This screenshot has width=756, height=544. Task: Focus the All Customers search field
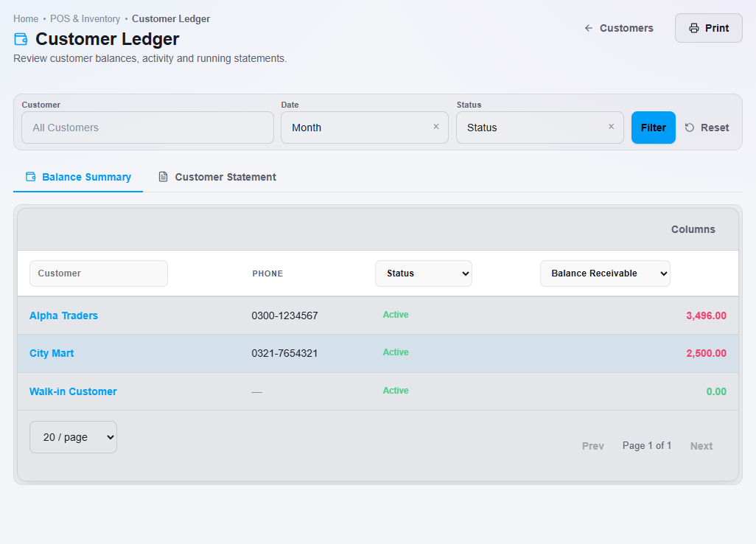(x=147, y=128)
